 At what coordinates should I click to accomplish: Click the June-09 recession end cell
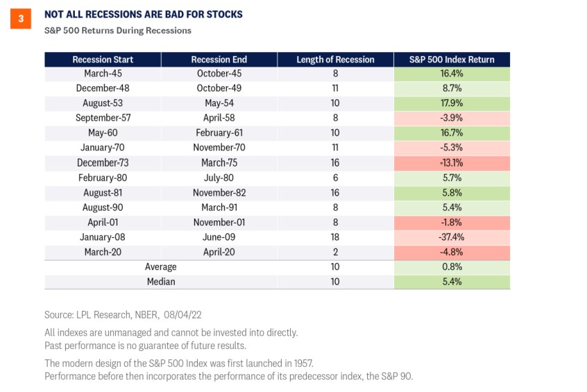click(x=219, y=237)
